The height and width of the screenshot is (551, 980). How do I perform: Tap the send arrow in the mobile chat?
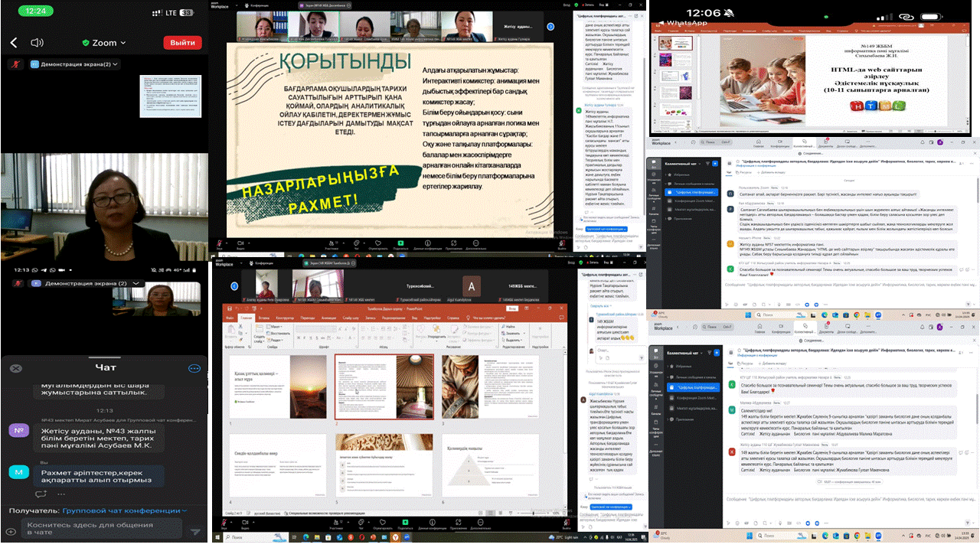pos(195,532)
